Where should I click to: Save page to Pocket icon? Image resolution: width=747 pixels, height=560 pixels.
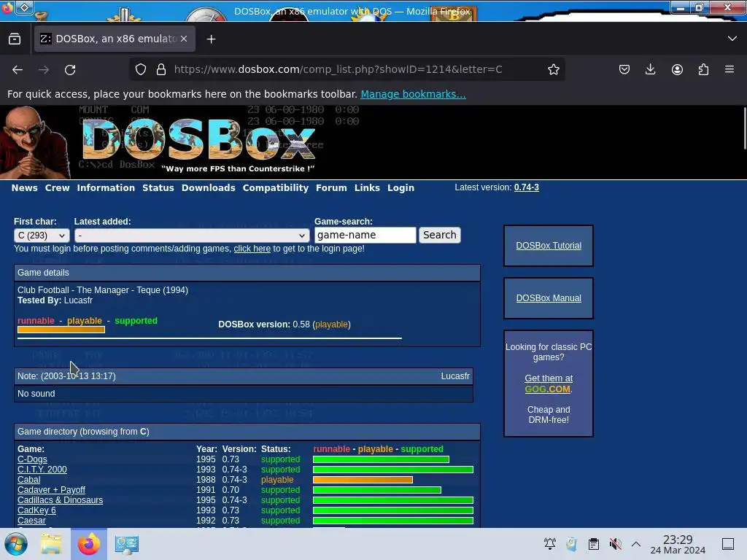[x=624, y=69]
